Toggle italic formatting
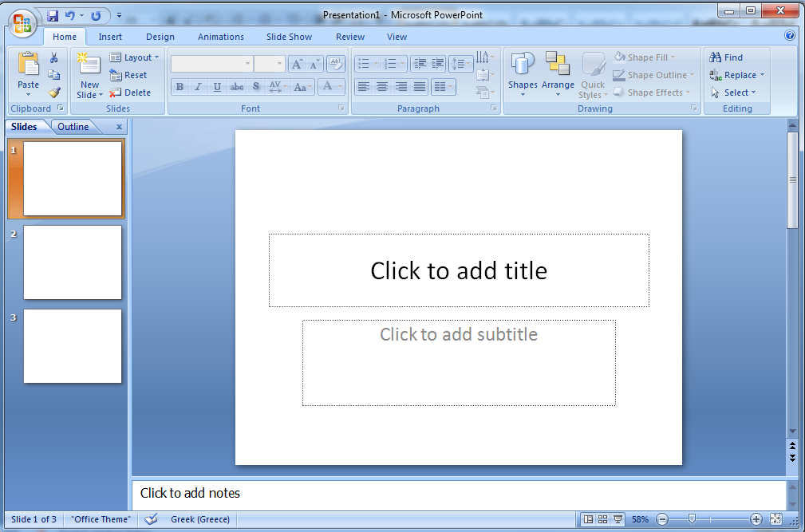The width and height of the screenshot is (805, 532). pos(198,87)
